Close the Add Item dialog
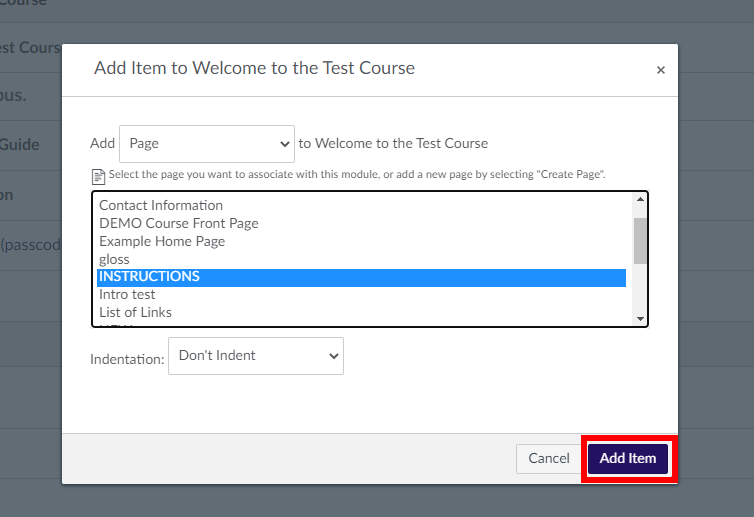The width and height of the screenshot is (754, 517). (x=661, y=70)
